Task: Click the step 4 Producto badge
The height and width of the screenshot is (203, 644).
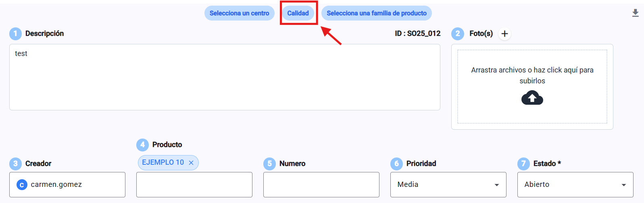Action: [x=142, y=145]
